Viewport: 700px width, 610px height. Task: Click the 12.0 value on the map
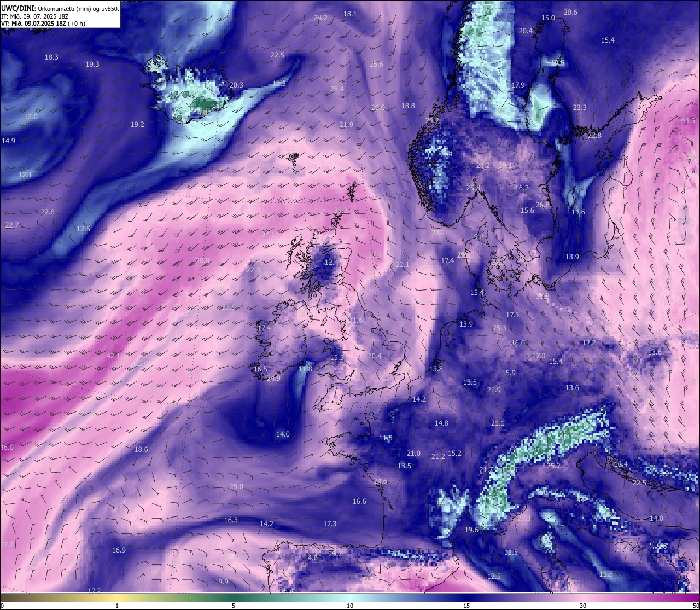tap(31, 117)
